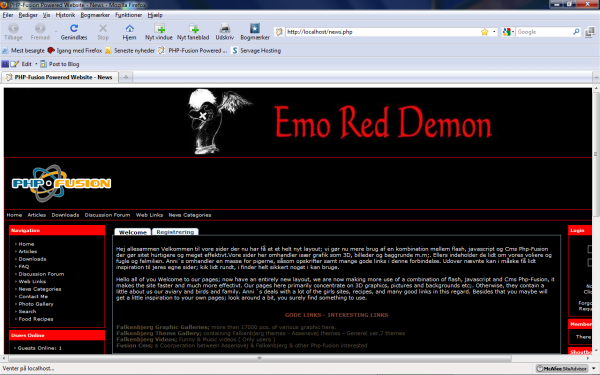Expand the Edit toolbar dropdown arrow
600x375 pixels.
tap(36, 64)
